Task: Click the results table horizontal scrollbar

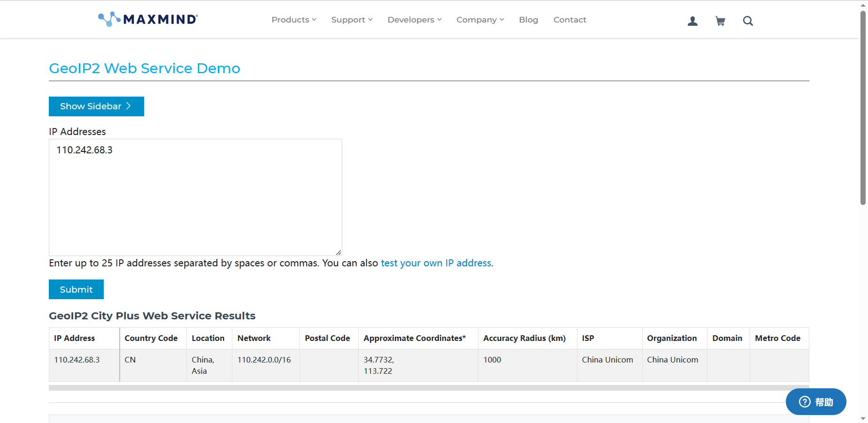Action: pos(429,388)
